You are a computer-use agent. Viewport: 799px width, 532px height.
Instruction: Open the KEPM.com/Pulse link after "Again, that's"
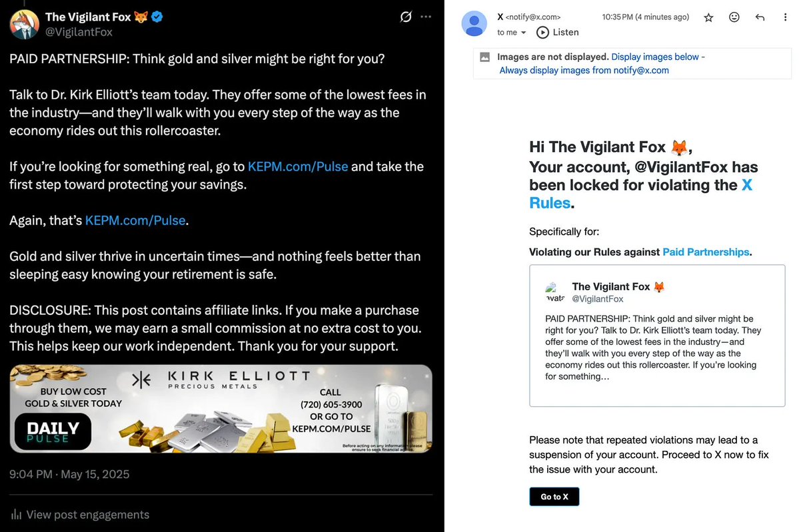click(135, 220)
